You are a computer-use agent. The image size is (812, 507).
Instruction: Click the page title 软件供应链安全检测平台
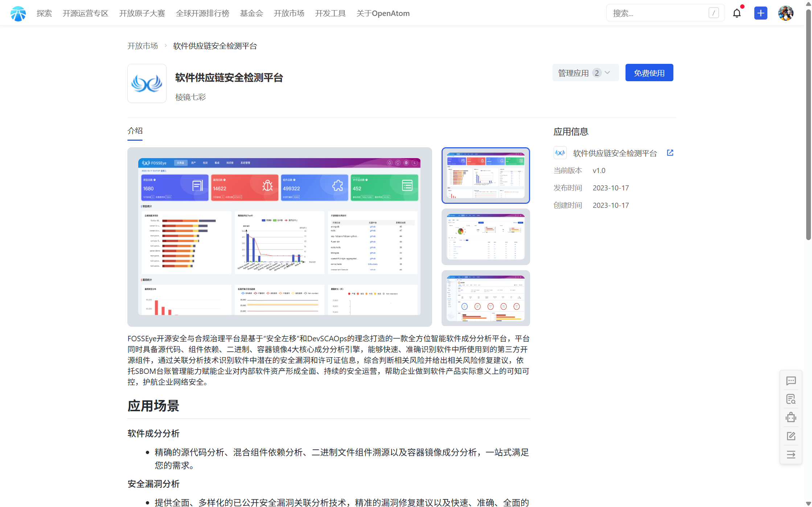coord(229,78)
